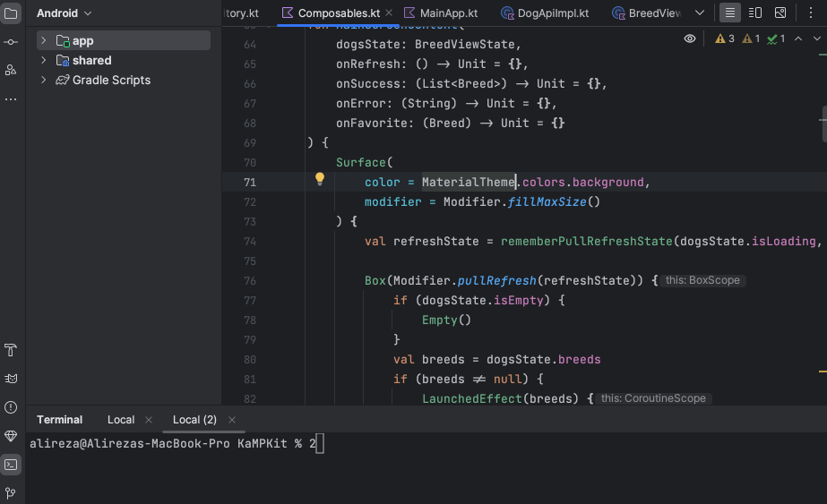
Task: Click the 1 typo checkmark indicator
Action: tap(776, 38)
